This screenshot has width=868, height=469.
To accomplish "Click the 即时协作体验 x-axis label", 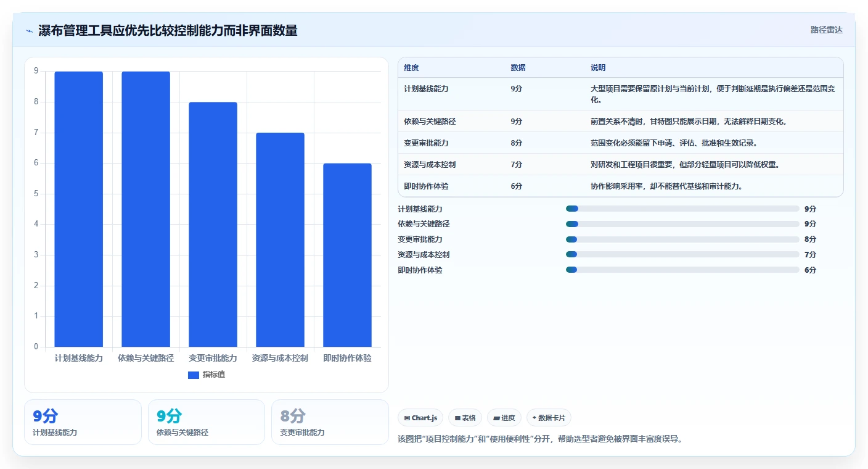I will (347, 358).
